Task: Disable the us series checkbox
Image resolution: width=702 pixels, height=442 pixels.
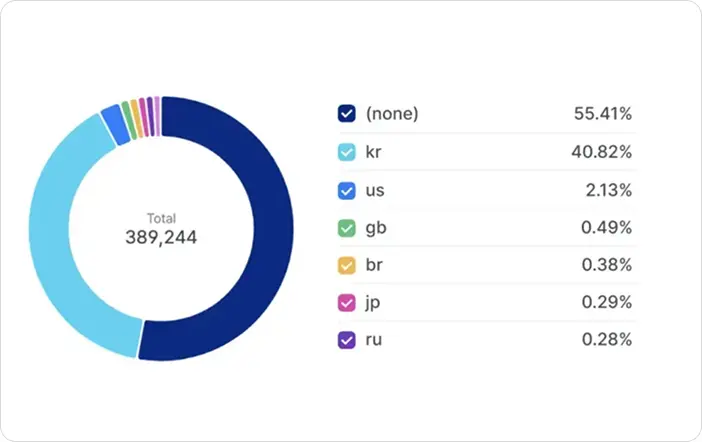Action: (347, 191)
